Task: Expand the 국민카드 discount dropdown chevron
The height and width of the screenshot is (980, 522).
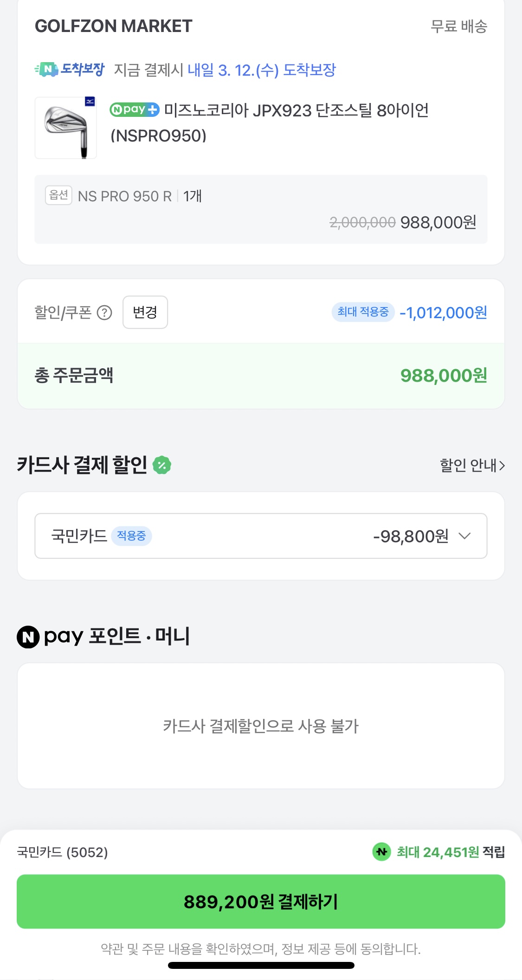Action: 464,536
